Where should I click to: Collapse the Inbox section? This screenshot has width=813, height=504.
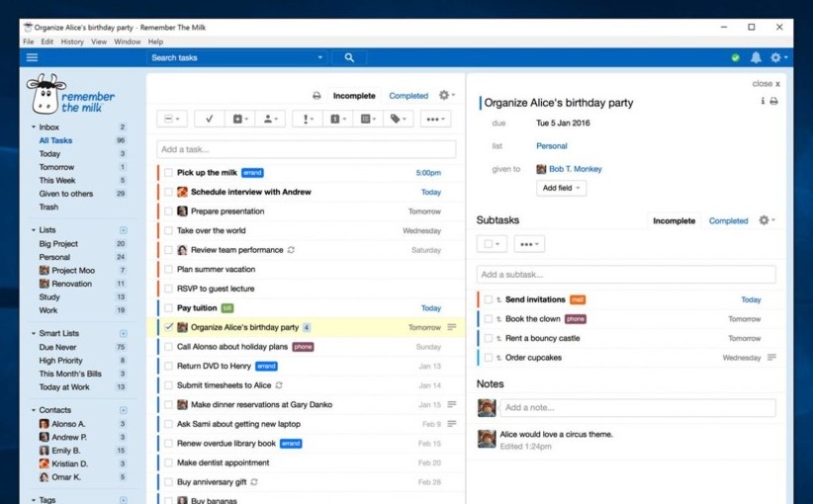point(34,126)
